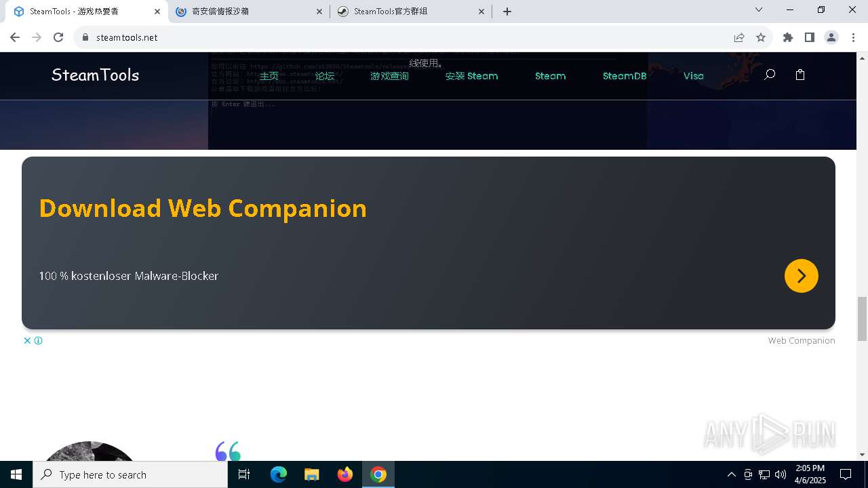Open a new tab with plus button
Screen dimensions: 868x488
507,12
